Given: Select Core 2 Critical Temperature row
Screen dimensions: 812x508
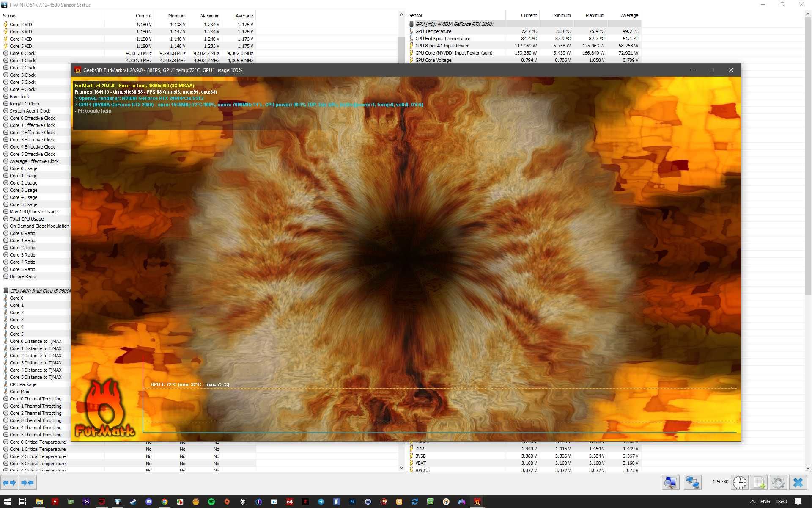Looking at the screenshot, I should pos(128,456).
